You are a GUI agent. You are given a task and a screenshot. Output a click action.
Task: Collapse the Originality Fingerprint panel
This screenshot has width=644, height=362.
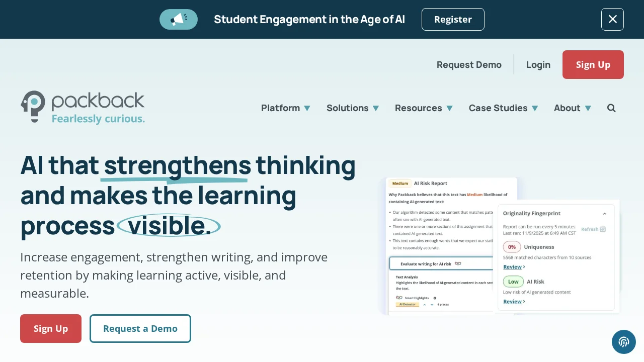pos(605,214)
